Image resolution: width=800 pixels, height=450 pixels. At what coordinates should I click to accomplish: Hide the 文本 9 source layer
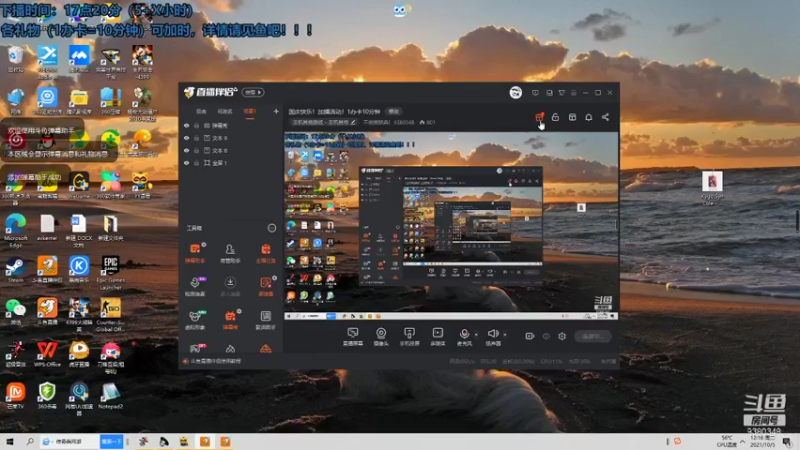pyautogui.click(x=186, y=138)
